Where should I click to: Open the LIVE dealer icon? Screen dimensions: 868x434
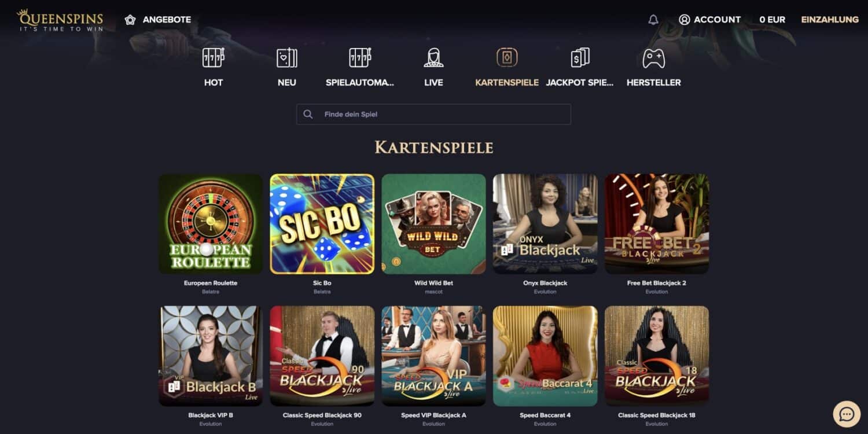[x=433, y=57]
